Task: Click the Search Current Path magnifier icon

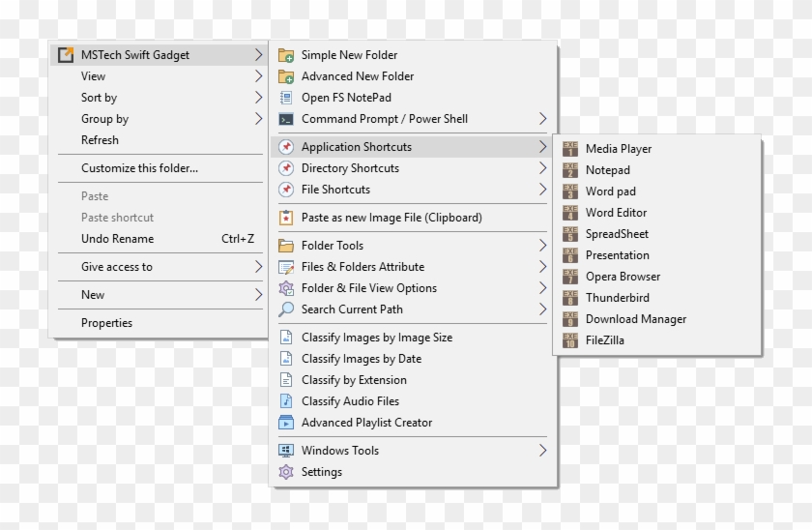Action: tap(286, 309)
